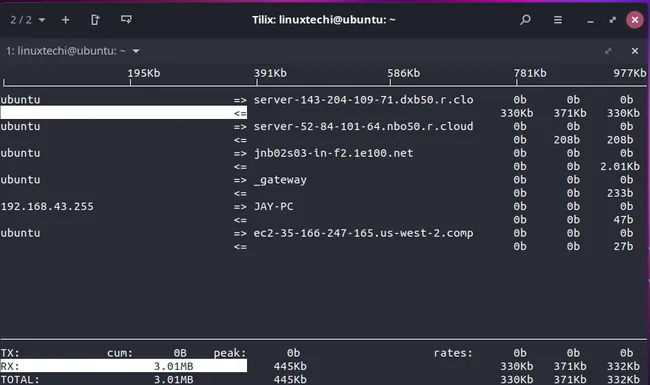
Task: Close the Tilix window with red button
Action: coord(634,19)
